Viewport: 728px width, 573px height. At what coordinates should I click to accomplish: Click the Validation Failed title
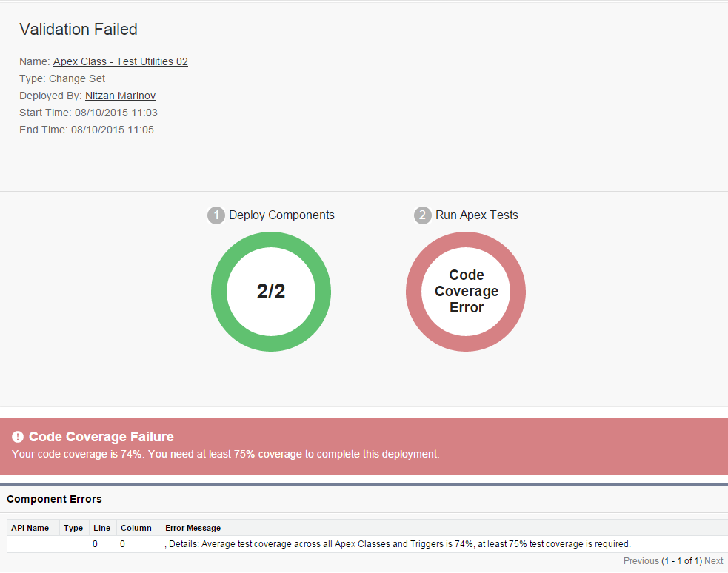(x=79, y=30)
